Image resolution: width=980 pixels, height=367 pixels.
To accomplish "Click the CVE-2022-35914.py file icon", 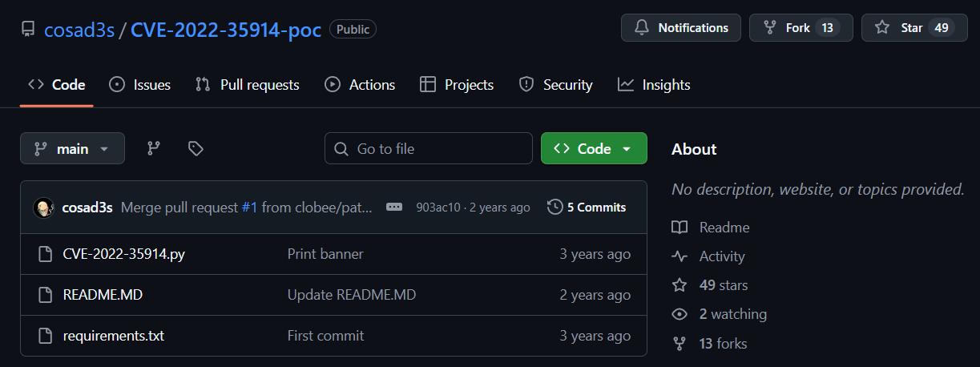I will (46, 254).
